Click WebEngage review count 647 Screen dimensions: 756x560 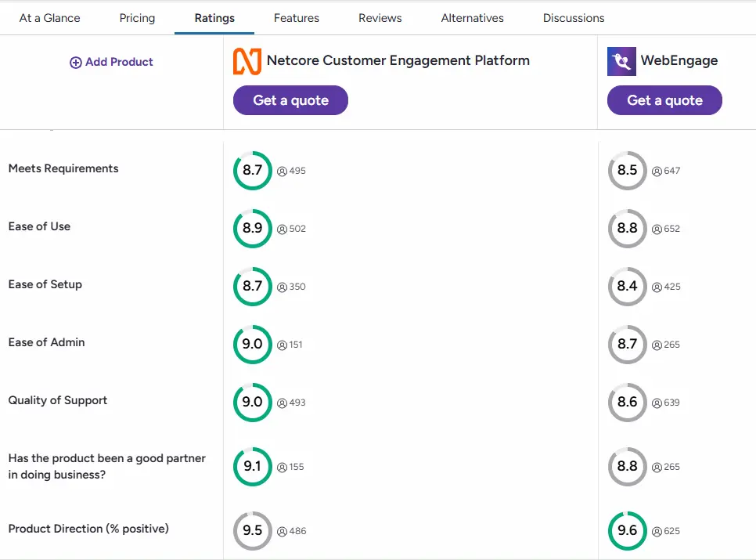tap(672, 171)
